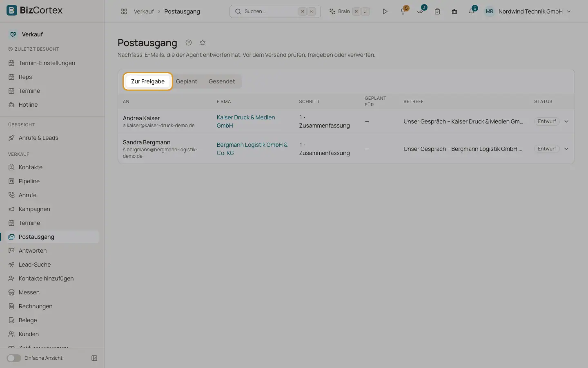588x368 pixels.
Task: Open Messen in the sidebar
Action: (x=29, y=292)
